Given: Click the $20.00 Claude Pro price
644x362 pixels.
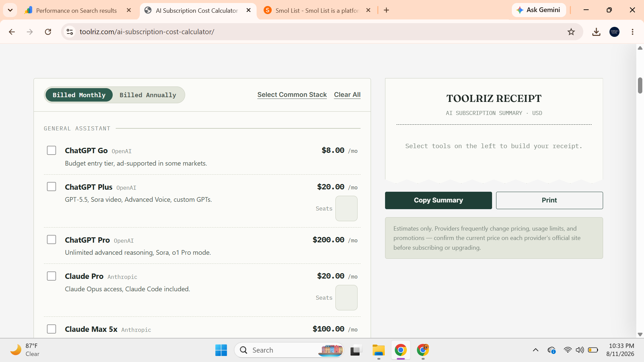Looking at the screenshot, I should tap(331, 276).
